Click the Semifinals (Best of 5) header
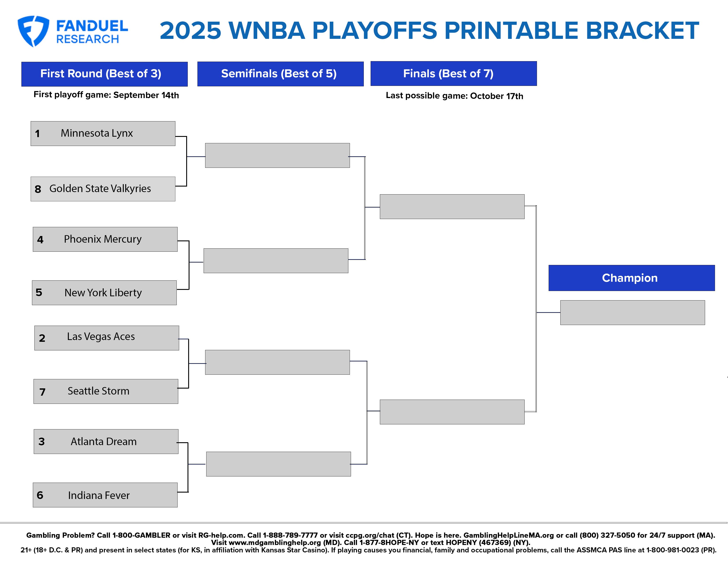Screen dimensions: 728x563 (x=280, y=74)
